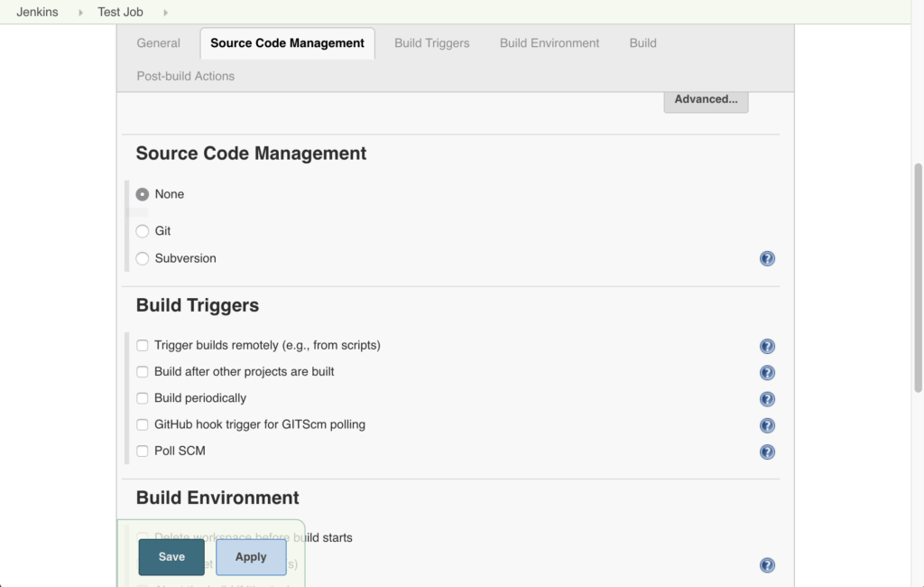This screenshot has width=924, height=587.
Task: Open help for GitHub hook trigger option
Action: 767,424
